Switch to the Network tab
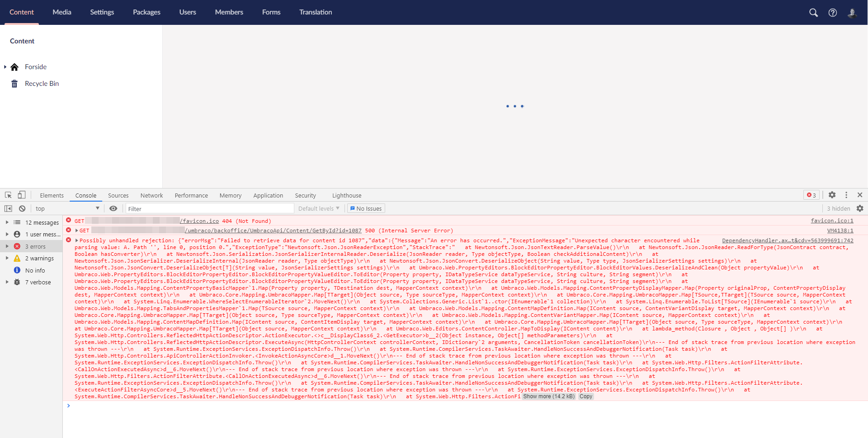The image size is (868, 438). (151, 195)
